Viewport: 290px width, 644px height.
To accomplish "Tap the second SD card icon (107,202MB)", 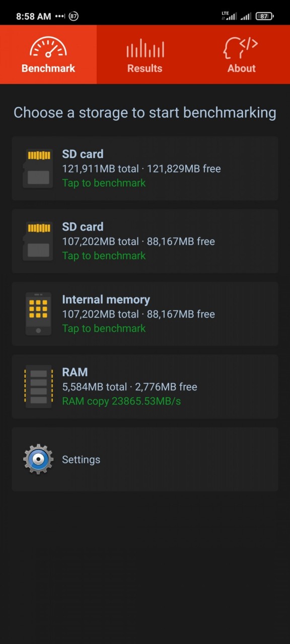I will tap(38, 241).
